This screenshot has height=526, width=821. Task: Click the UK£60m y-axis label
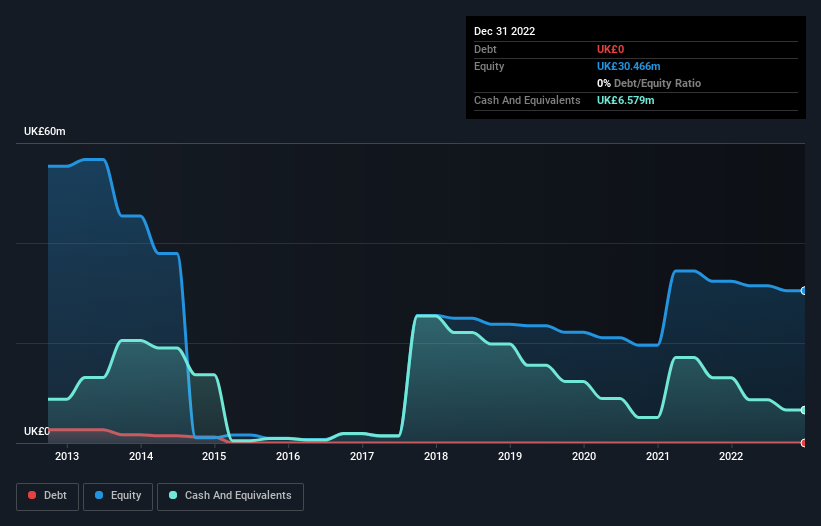click(x=45, y=131)
